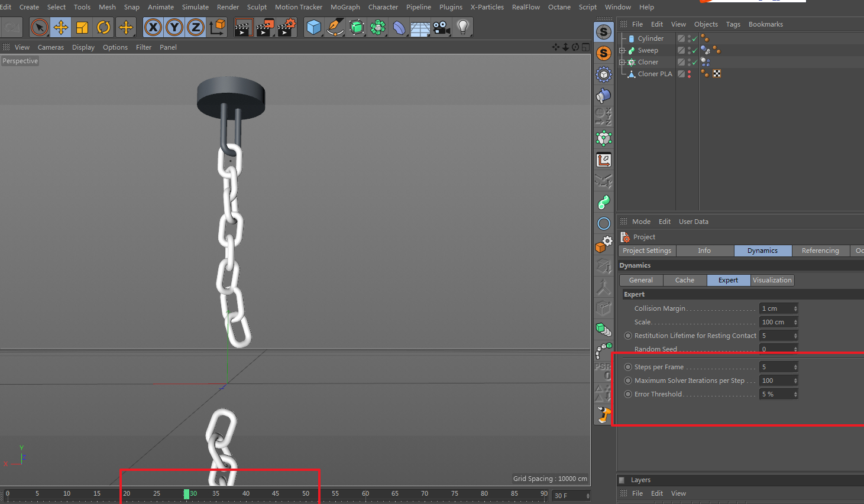Image resolution: width=864 pixels, height=504 pixels.
Task: Add a Cube primitive object
Action: coord(314,27)
